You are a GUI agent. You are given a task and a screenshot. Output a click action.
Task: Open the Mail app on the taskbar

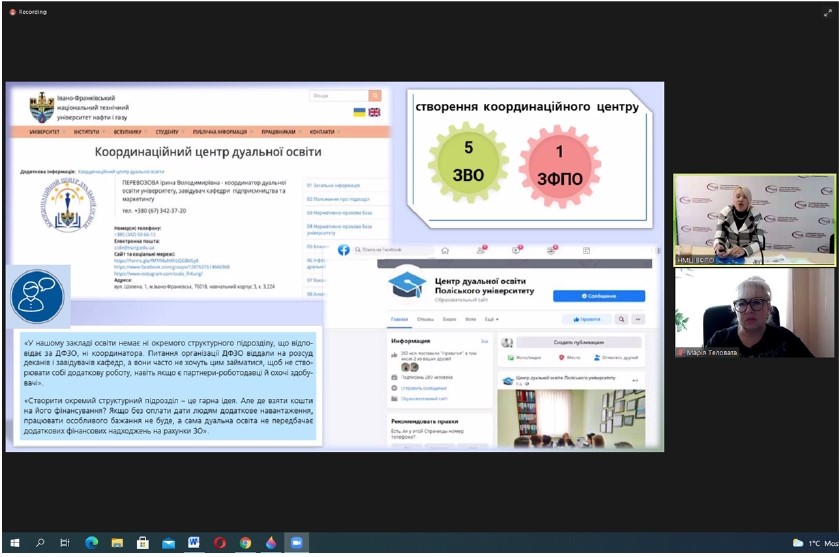(x=168, y=542)
